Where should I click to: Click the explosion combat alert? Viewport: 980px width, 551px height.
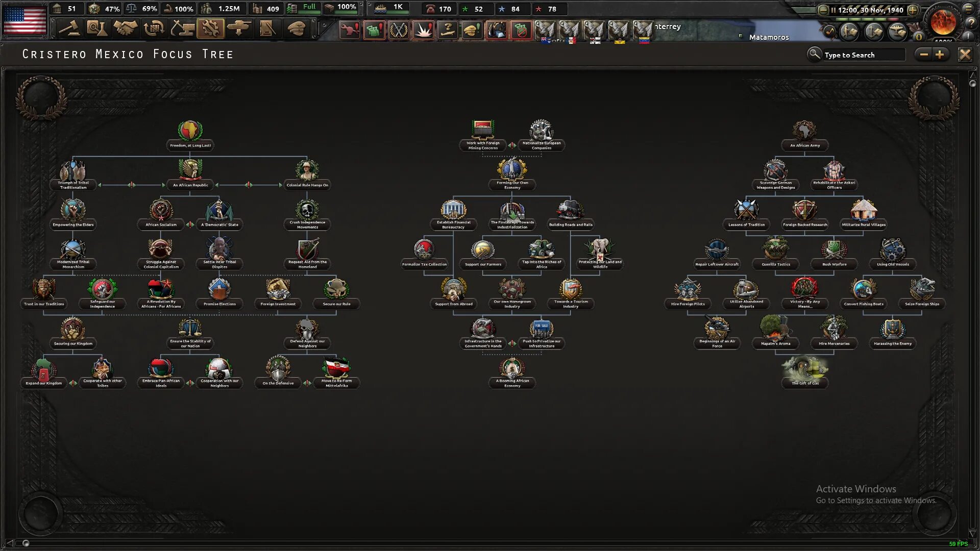click(x=423, y=30)
